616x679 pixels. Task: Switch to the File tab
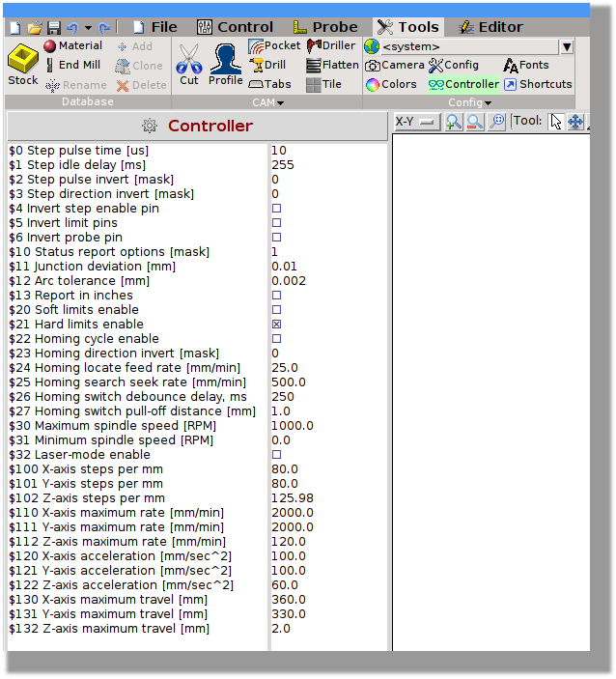(154, 27)
